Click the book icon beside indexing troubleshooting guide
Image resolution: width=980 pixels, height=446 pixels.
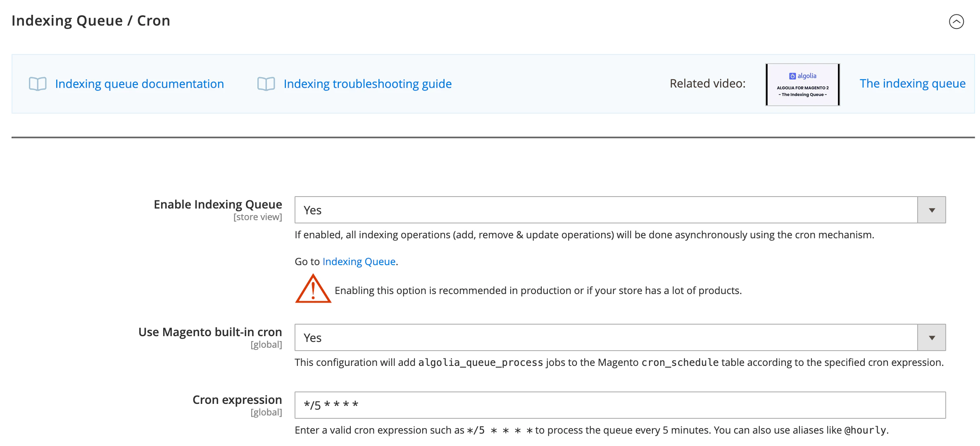pos(266,84)
